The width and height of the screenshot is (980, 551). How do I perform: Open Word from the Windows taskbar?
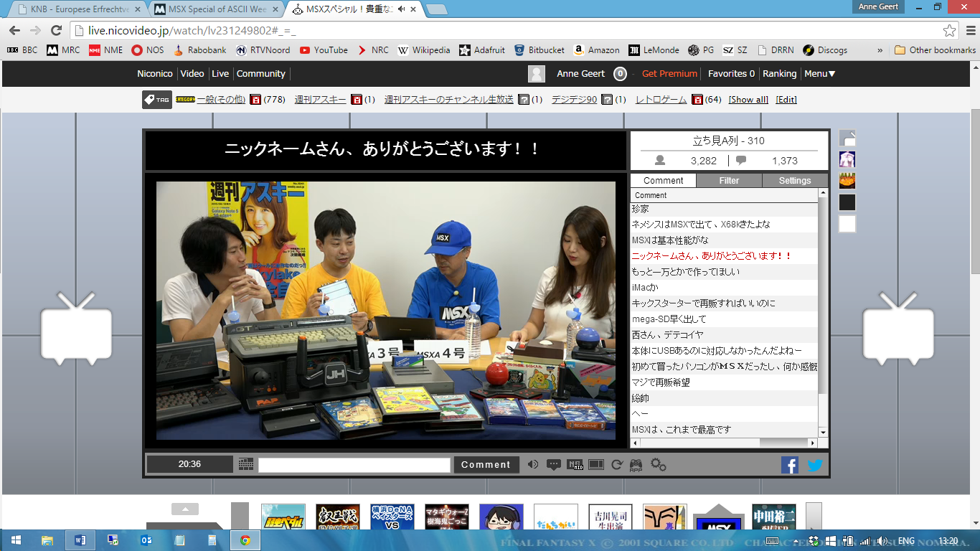point(80,540)
